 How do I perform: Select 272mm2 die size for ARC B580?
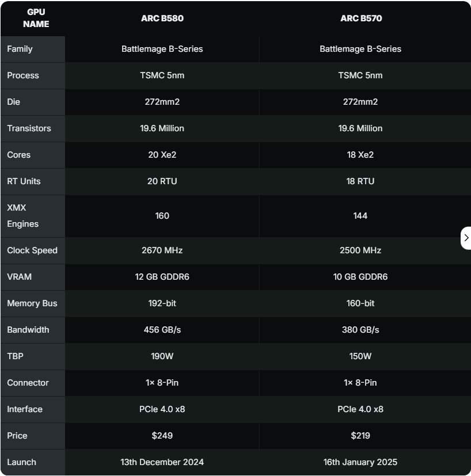pos(162,102)
